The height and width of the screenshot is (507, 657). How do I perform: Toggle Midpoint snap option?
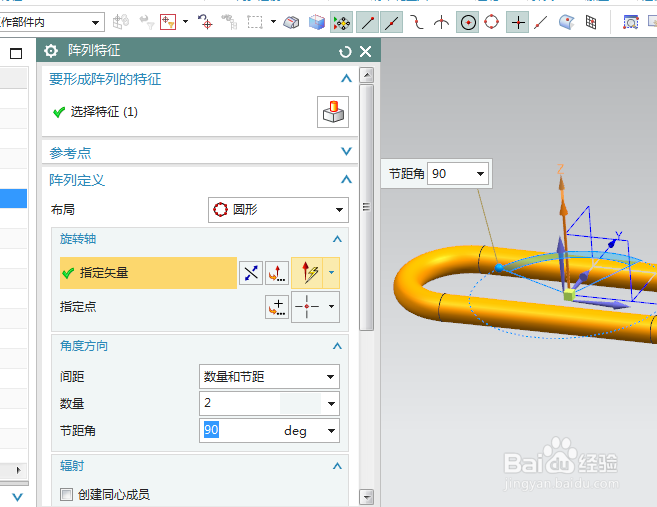[391, 23]
